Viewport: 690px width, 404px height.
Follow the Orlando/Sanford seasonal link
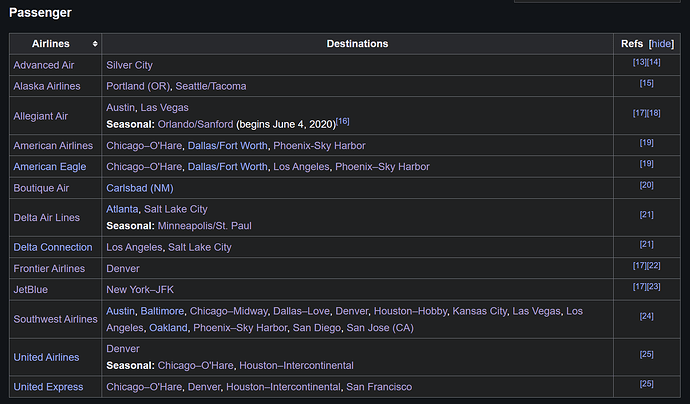(195, 125)
